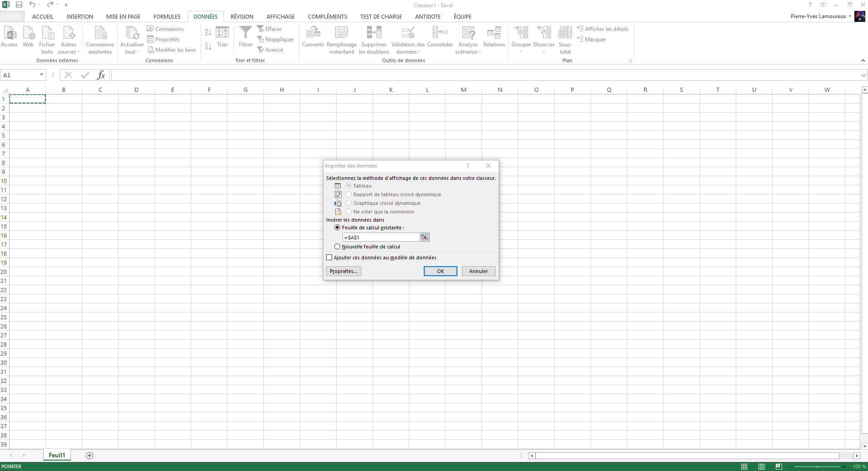Click the Consolider icon
Viewport: 868px width, 471px height.
tap(440, 33)
